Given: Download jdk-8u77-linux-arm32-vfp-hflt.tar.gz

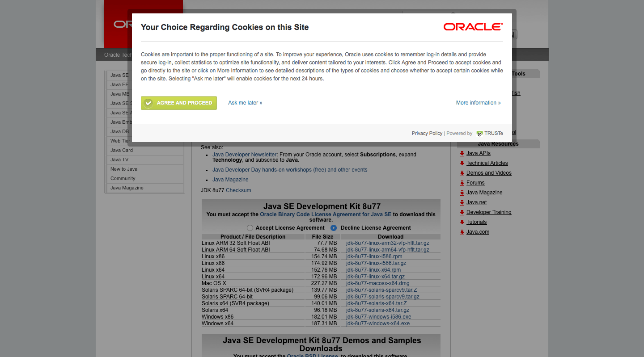Looking at the screenshot, I should pos(387,243).
